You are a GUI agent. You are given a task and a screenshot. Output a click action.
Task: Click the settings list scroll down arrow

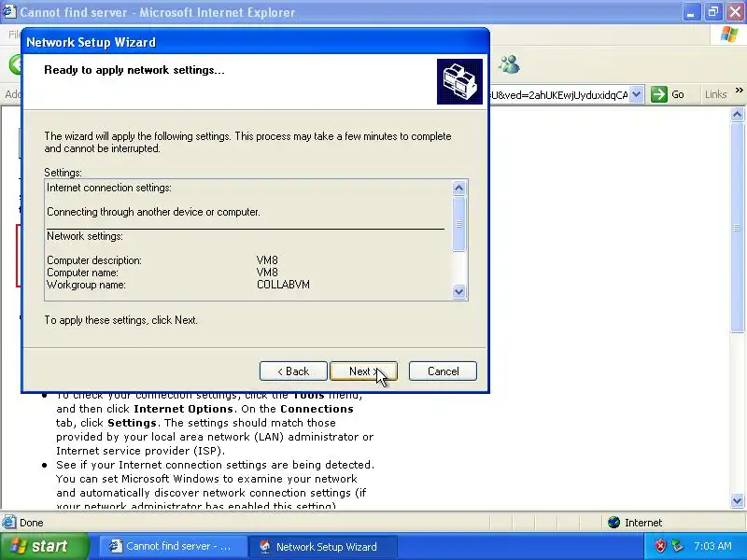coord(458,291)
